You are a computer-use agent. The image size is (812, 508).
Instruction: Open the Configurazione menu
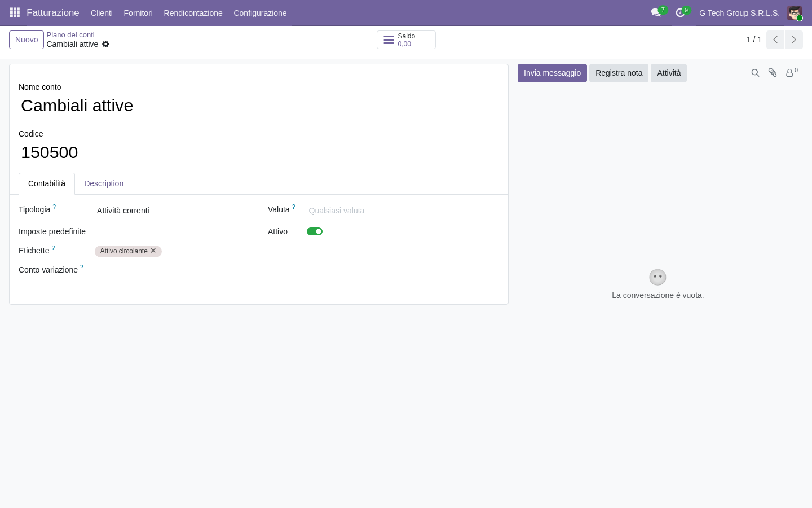click(260, 13)
